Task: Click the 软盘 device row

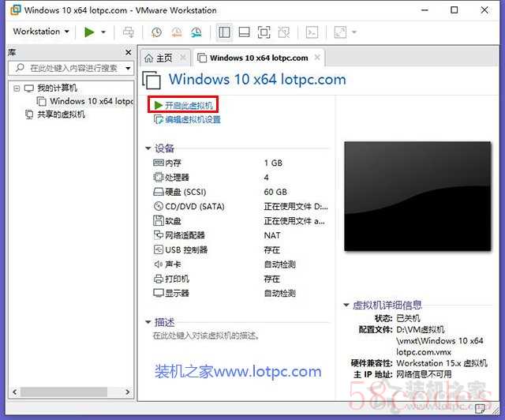Action: click(x=240, y=221)
